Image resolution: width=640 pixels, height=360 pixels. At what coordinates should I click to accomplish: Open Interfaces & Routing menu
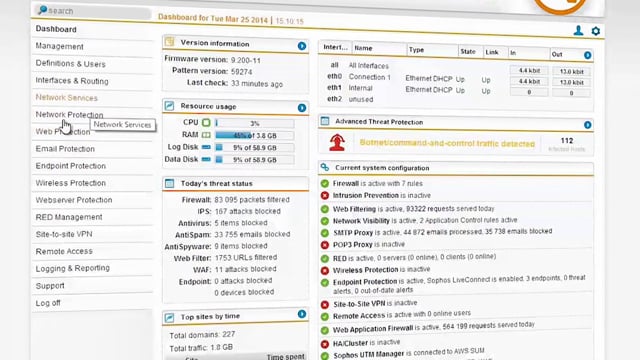pyautogui.click(x=72, y=81)
